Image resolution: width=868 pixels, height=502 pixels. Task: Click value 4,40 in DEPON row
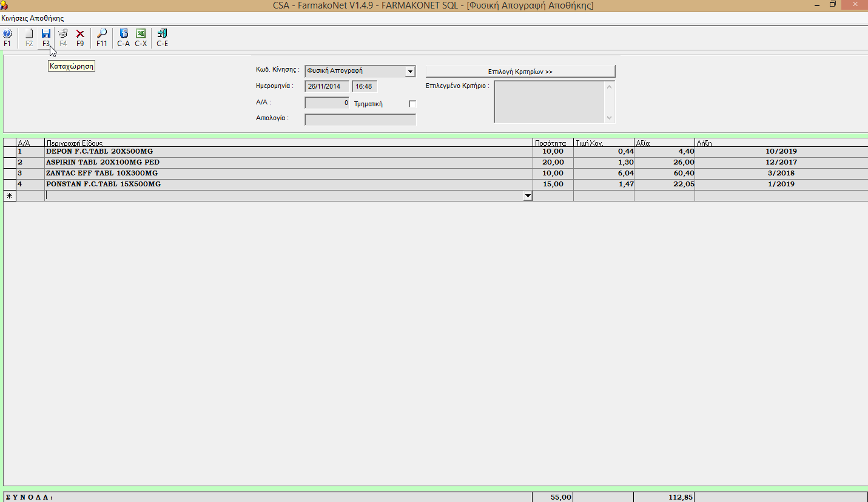[x=664, y=152]
